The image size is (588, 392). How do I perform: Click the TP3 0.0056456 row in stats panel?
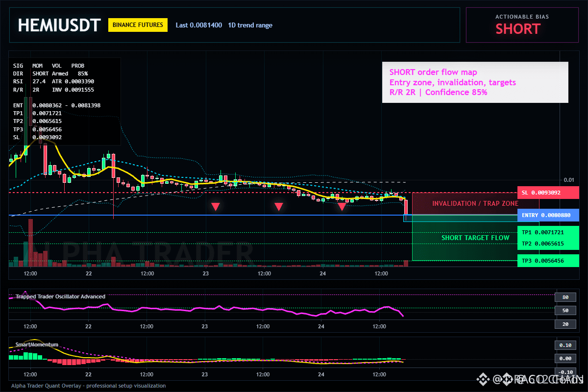pyautogui.click(x=37, y=129)
